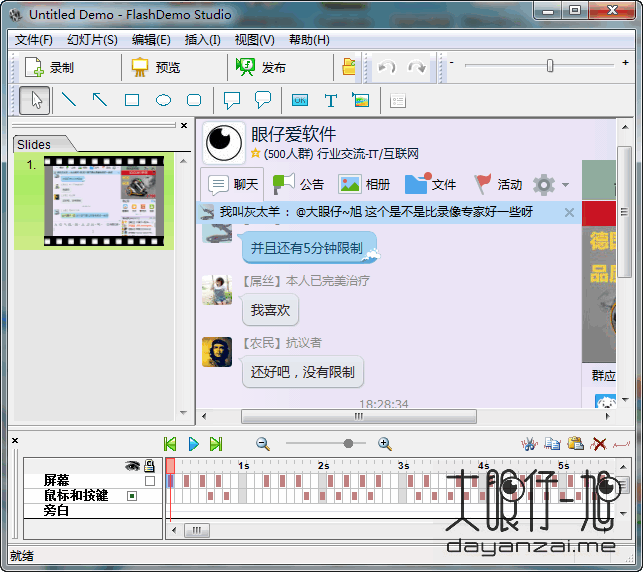Click the 录制 record button
643x572 pixels.
click(49, 67)
